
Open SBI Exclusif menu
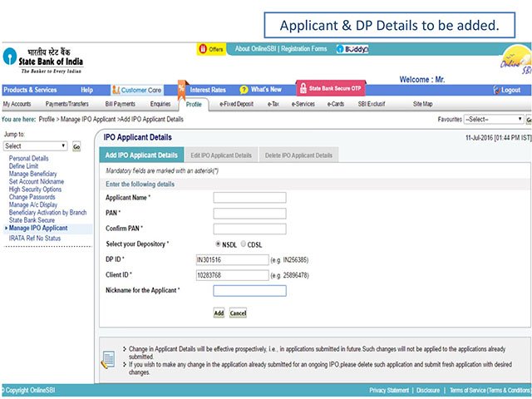[x=372, y=104]
